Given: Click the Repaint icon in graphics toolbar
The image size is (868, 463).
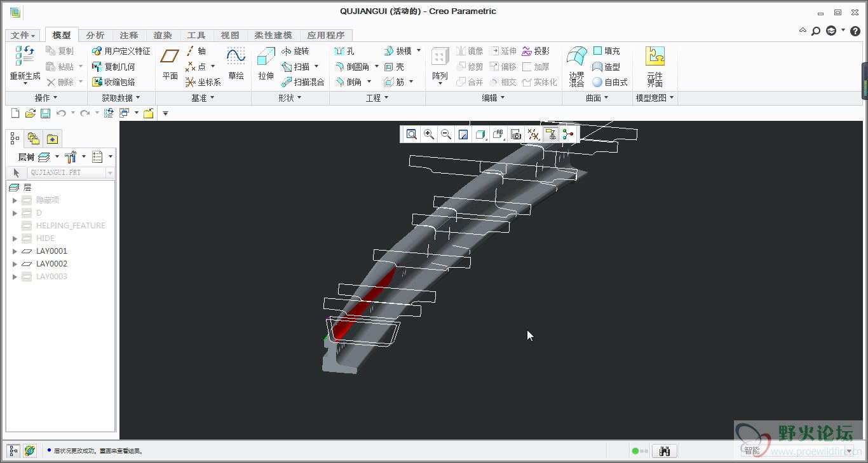Looking at the screenshot, I should tap(463, 134).
